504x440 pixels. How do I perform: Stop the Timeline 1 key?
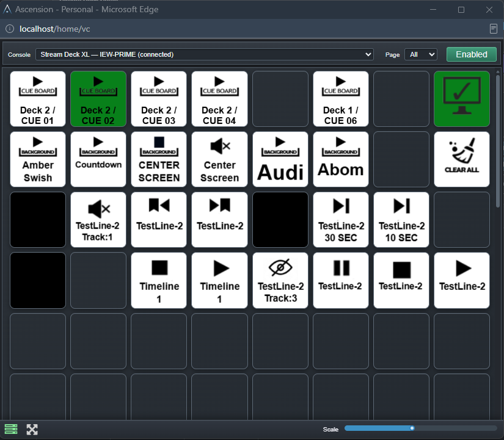(159, 280)
